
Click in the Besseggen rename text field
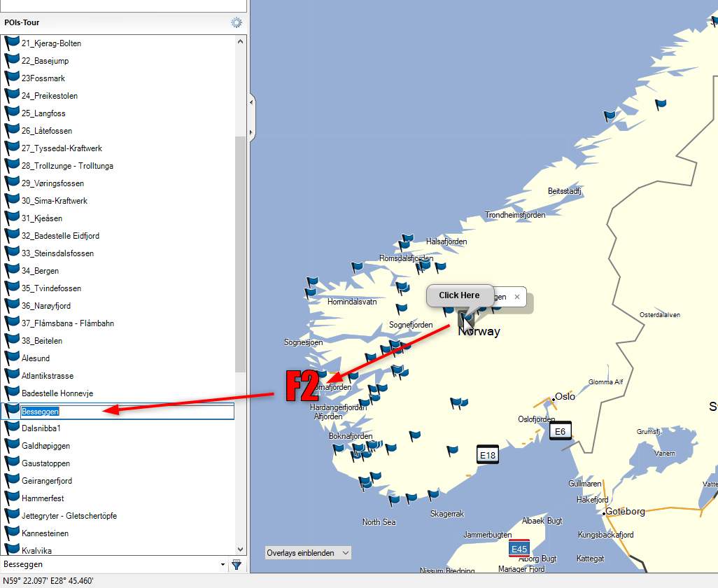tap(126, 412)
